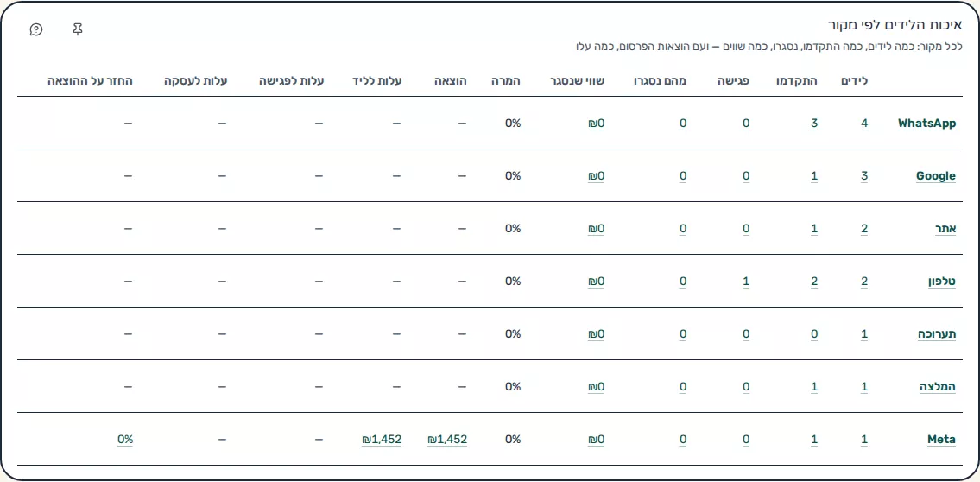Click WhatsApp closed value ₪0

click(597, 124)
